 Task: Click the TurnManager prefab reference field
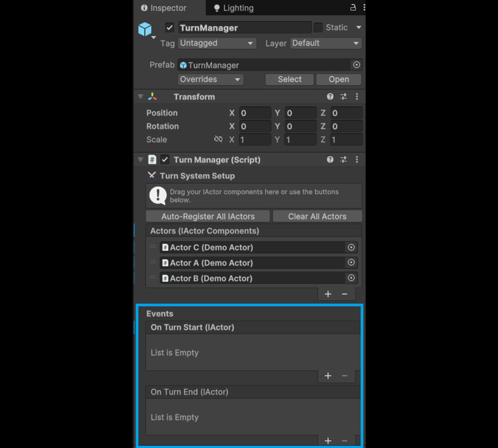(264, 65)
